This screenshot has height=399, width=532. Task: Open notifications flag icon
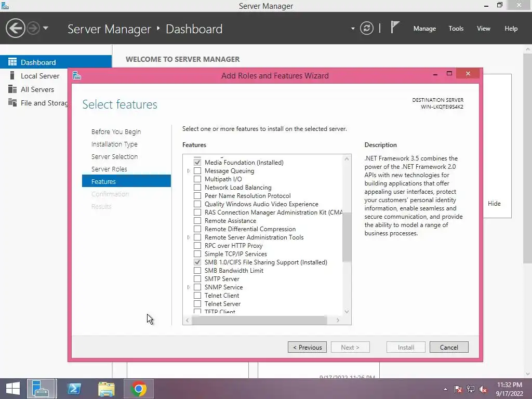395,28
